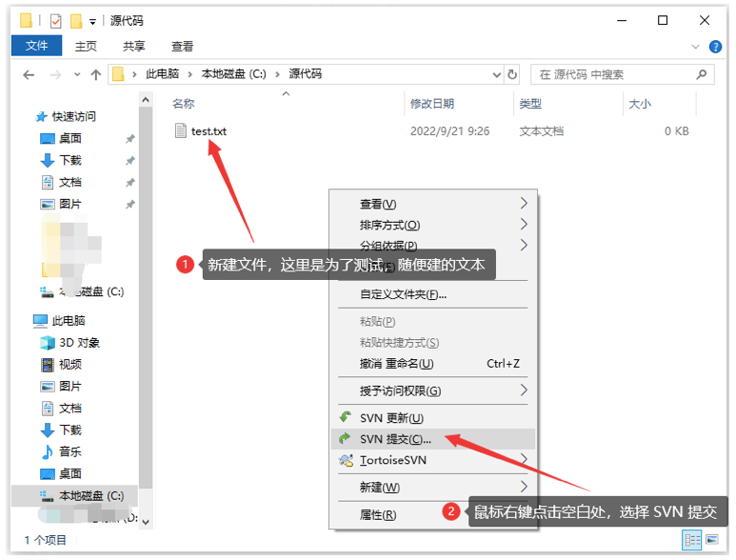Open address bar history dropdown
This screenshot has width=736, height=560.
[x=496, y=74]
